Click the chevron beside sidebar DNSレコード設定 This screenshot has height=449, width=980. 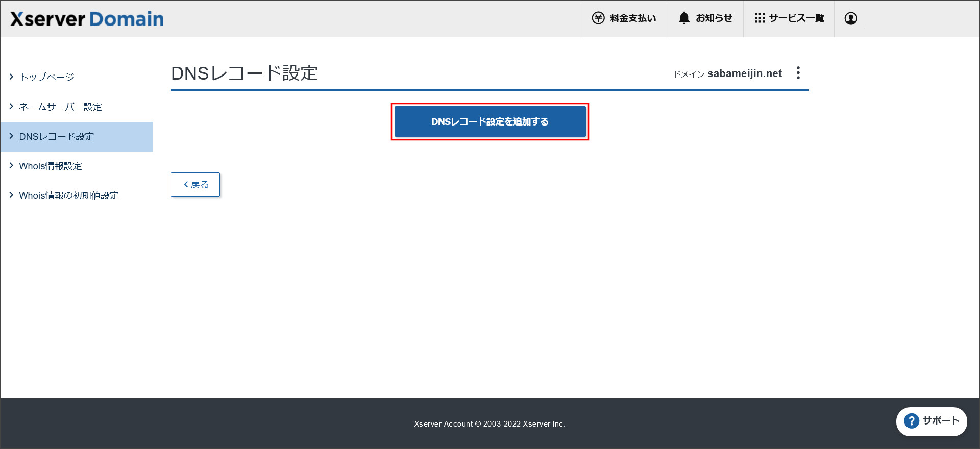click(11, 136)
